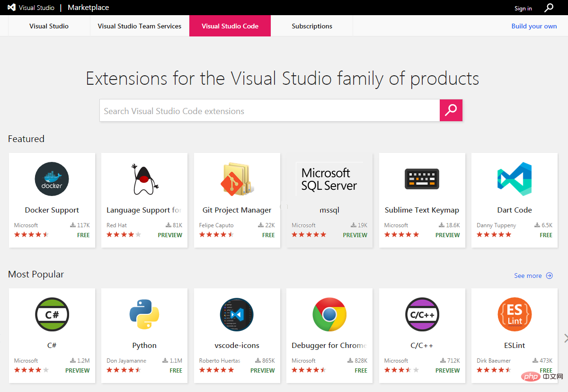Click the Sign in link
The height and width of the screenshot is (392, 568).
[x=523, y=8]
